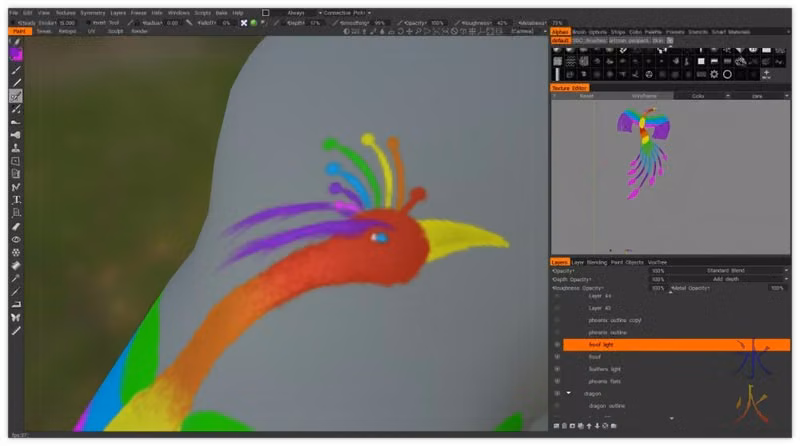Click the checkmark alpha brush thumbnail
Image resolution: width=800 pixels, height=446 pixels.
[x=622, y=50]
